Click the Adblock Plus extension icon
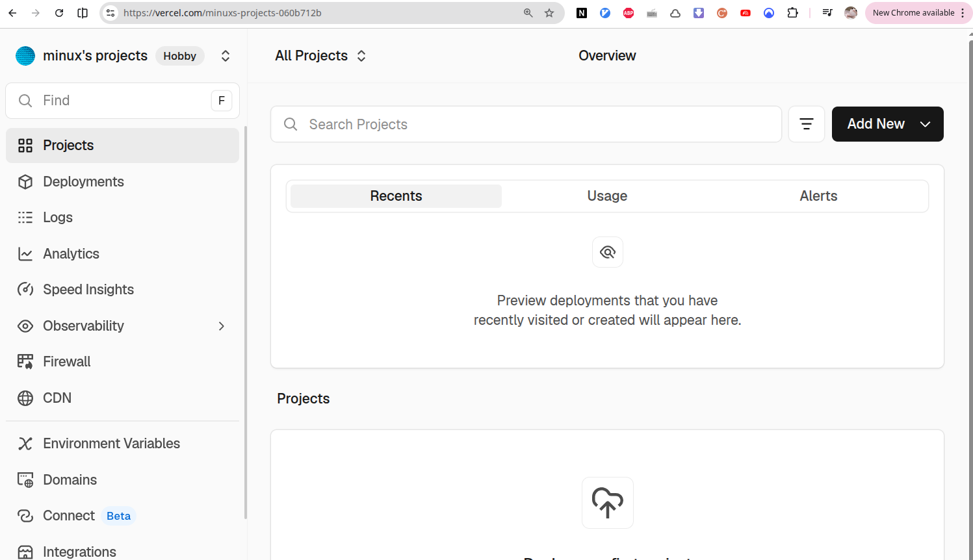 click(x=629, y=13)
